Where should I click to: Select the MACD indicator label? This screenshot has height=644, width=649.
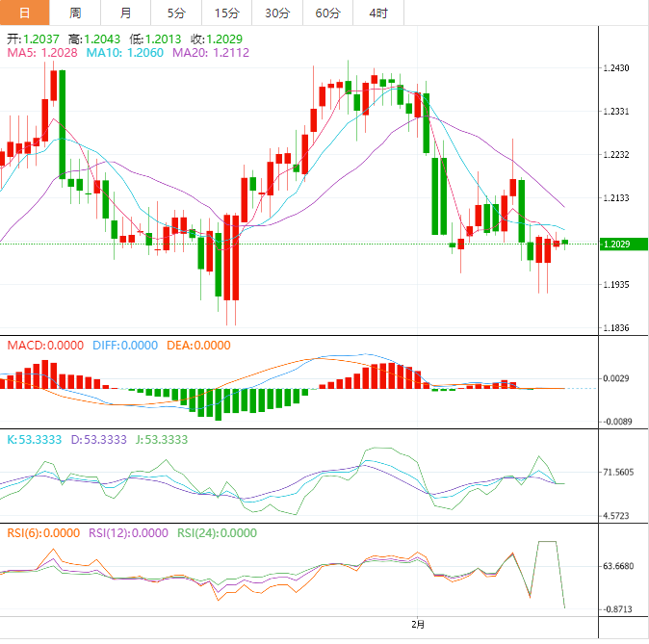click(45, 346)
